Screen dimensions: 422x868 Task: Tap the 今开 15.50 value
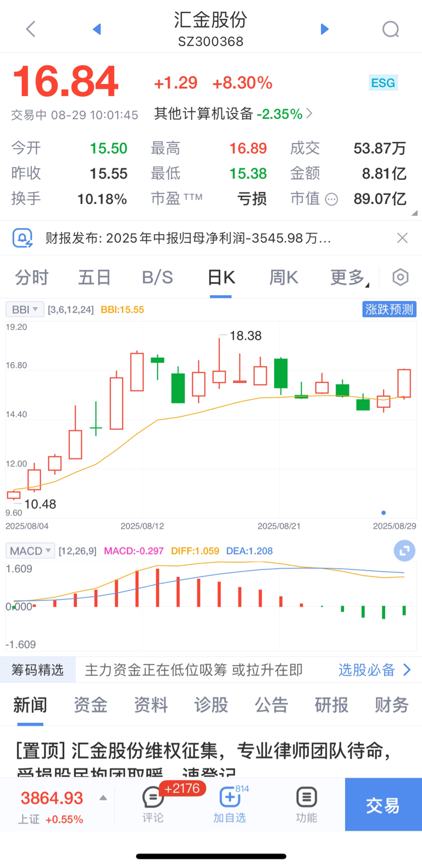click(109, 148)
